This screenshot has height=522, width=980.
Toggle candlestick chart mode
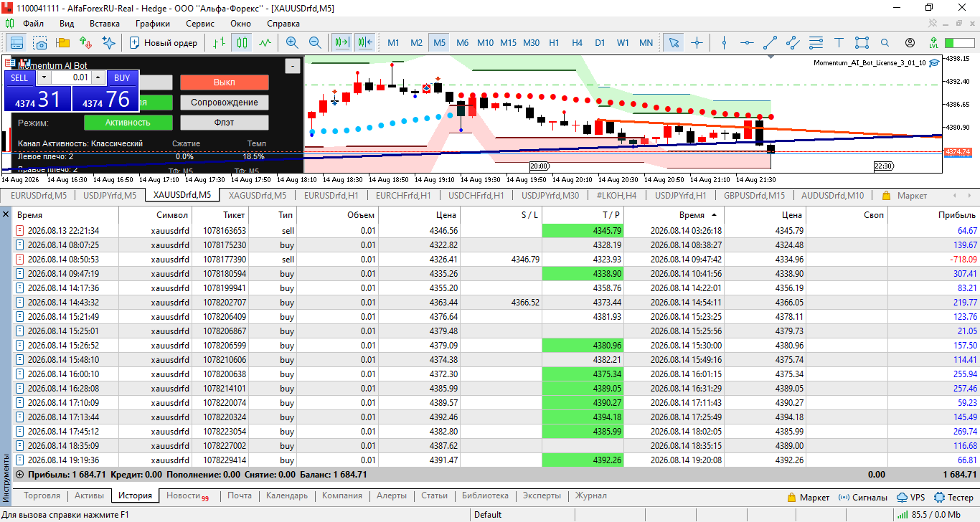tap(242, 43)
